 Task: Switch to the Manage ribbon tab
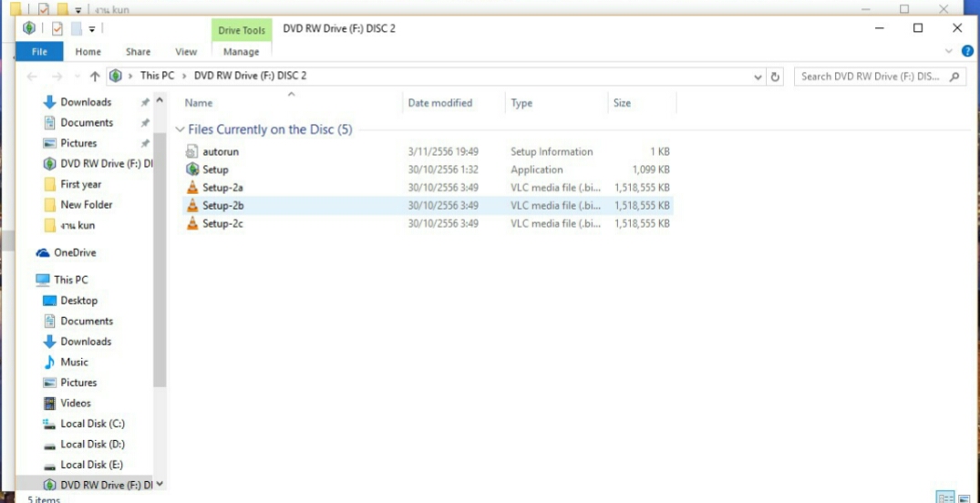pos(242,52)
